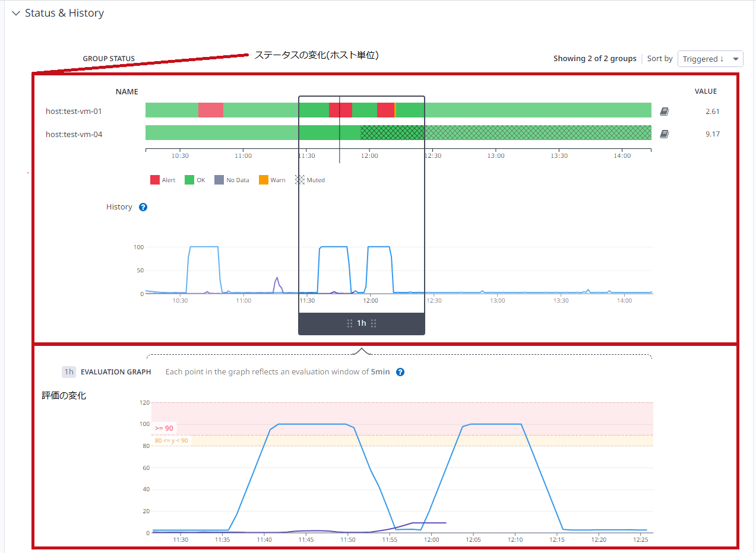Click the EVALUATION GRAPH label
The height and width of the screenshot is (553, 756).
116,372
